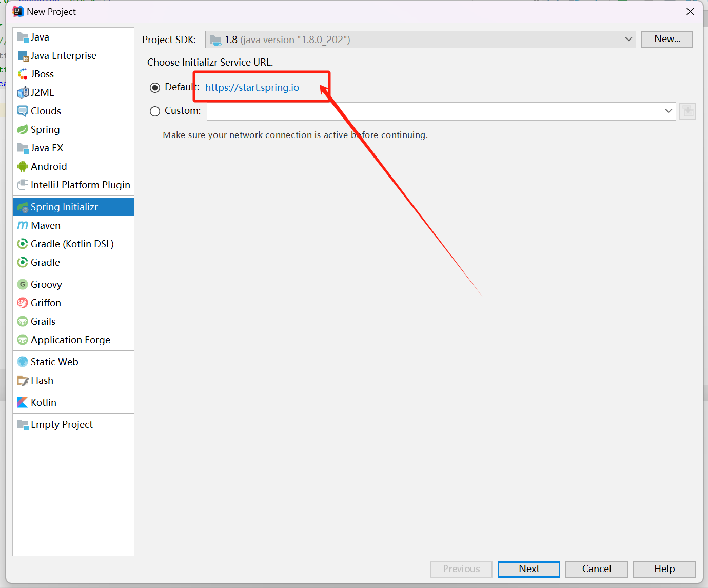The image size is (708, 588).
Task: Choose Maven in project type list
Action: tap(73, 225)
